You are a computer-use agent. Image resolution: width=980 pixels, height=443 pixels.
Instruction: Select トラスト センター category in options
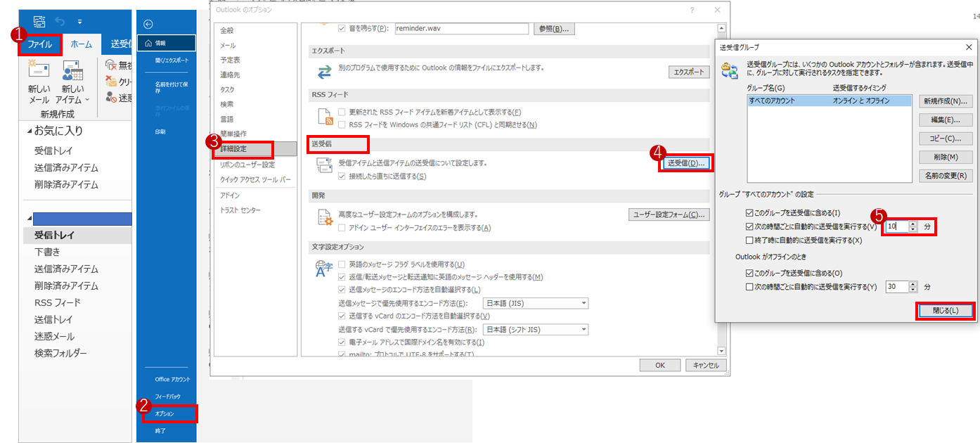coord(240,210)
